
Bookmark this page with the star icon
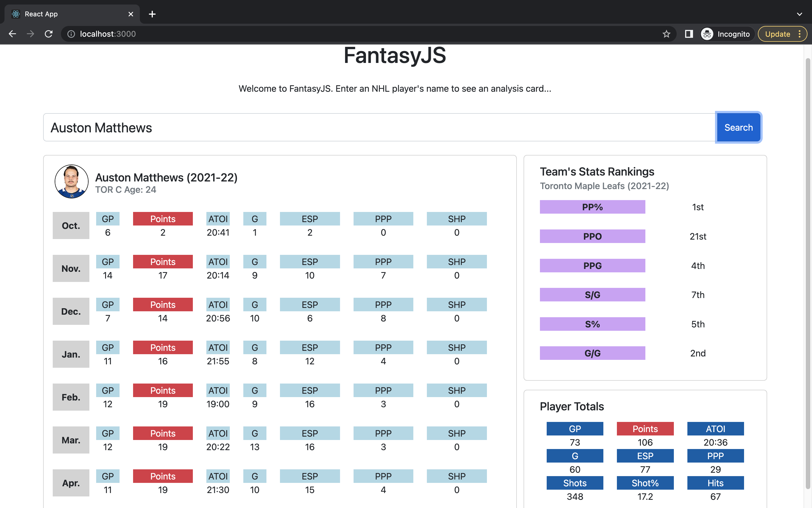tap(667, 34)
